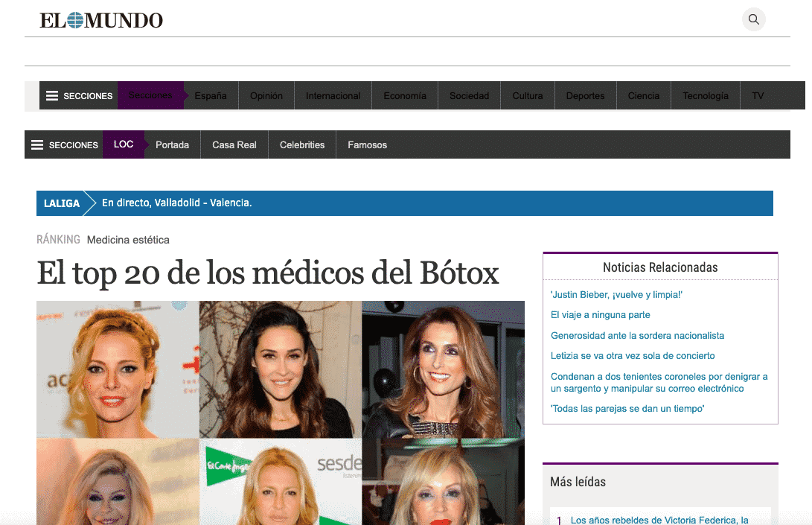Expand the LOC bar SECCIONES menu
Image resolution: width=812 pixels, height=525 pixels.
(x=64, y=145)
